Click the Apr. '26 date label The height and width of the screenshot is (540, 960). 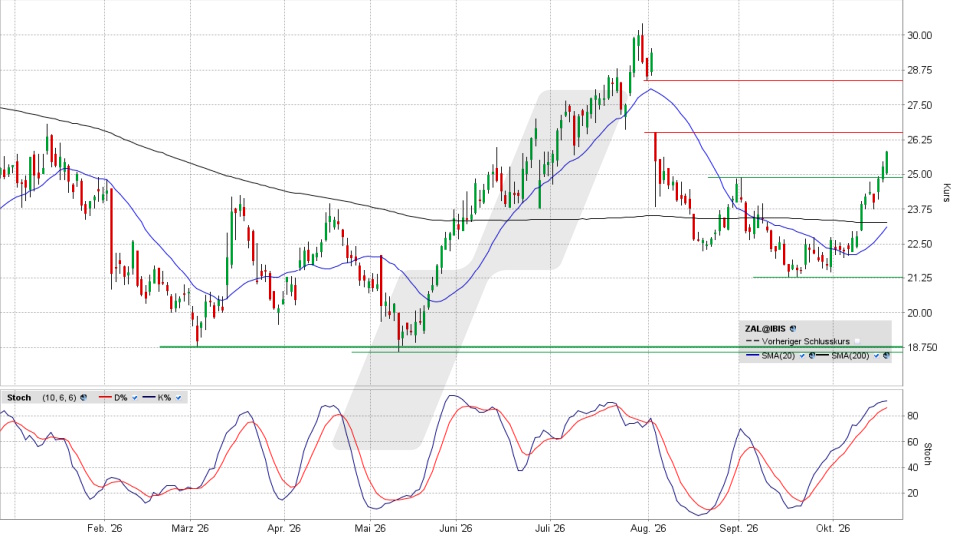(284, 528)
